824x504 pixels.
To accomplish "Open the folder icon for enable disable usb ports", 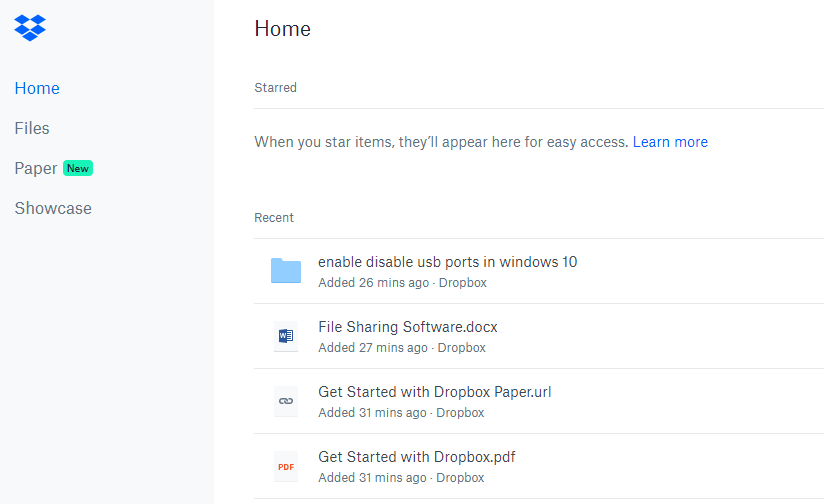I will (x=286, y=271).
